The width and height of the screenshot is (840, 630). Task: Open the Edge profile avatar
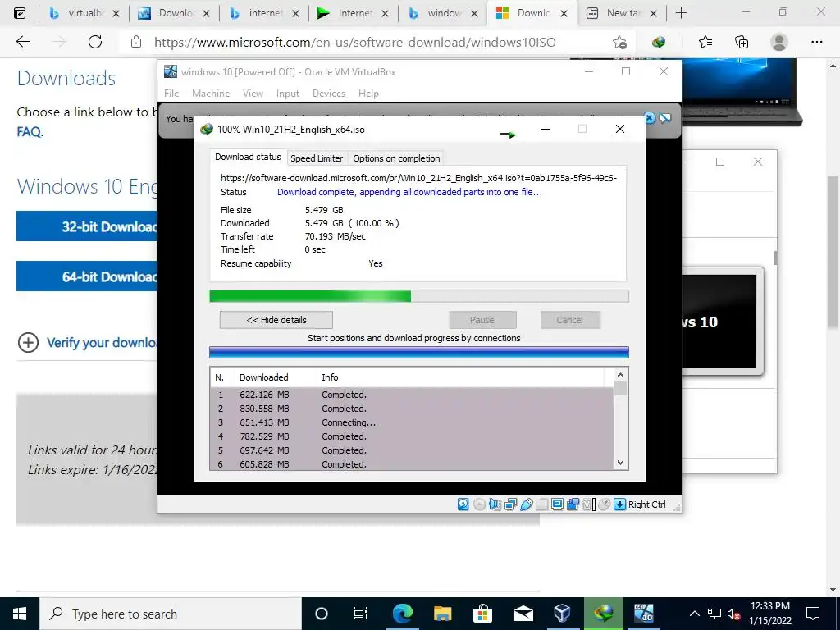[x=779, y=43]
